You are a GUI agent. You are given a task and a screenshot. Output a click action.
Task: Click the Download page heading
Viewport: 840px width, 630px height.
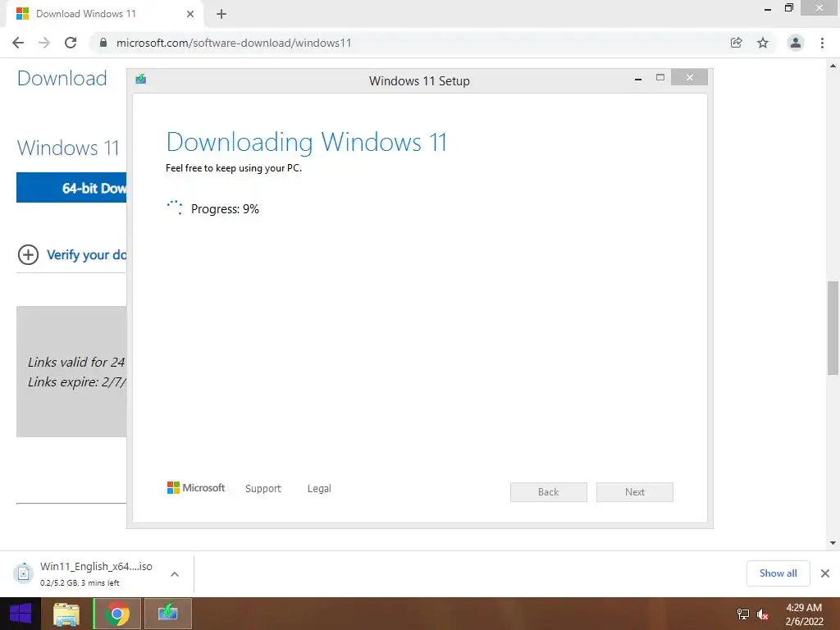coord(62,78)
